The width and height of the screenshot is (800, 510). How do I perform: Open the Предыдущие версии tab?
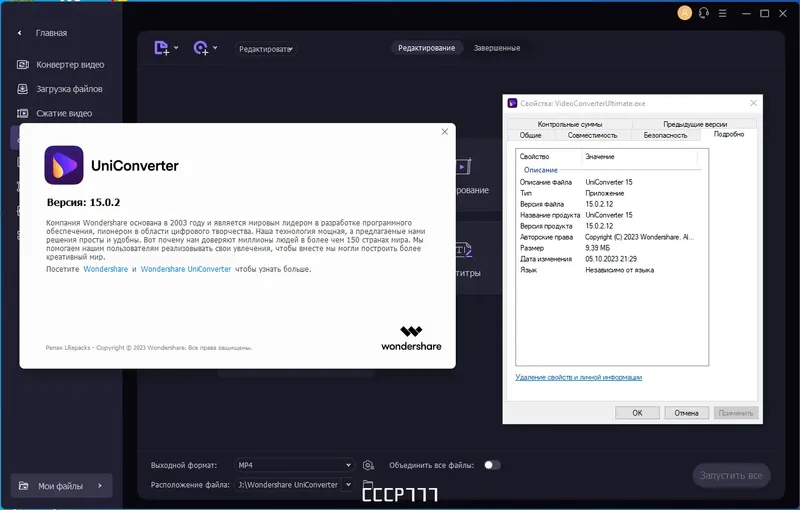[x=695, y=124]
